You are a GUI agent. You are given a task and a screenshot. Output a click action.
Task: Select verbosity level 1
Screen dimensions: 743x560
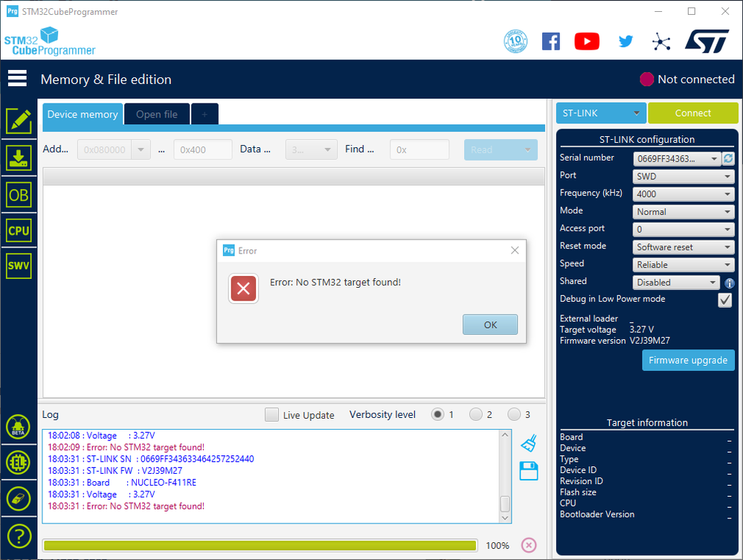437,414
